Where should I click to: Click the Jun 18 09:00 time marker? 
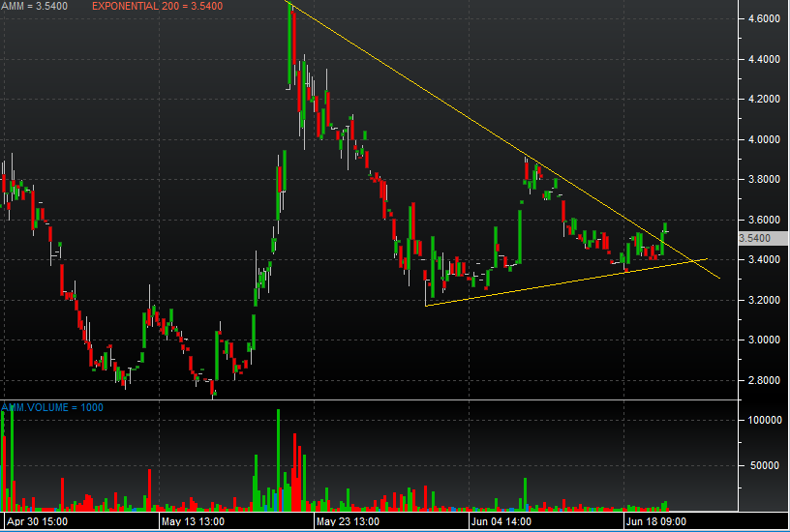[x=658, y=521]
